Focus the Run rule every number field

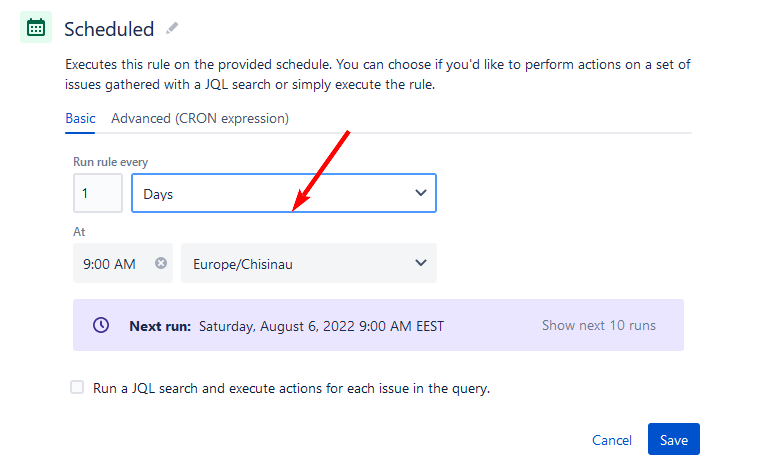pos(98,193)
